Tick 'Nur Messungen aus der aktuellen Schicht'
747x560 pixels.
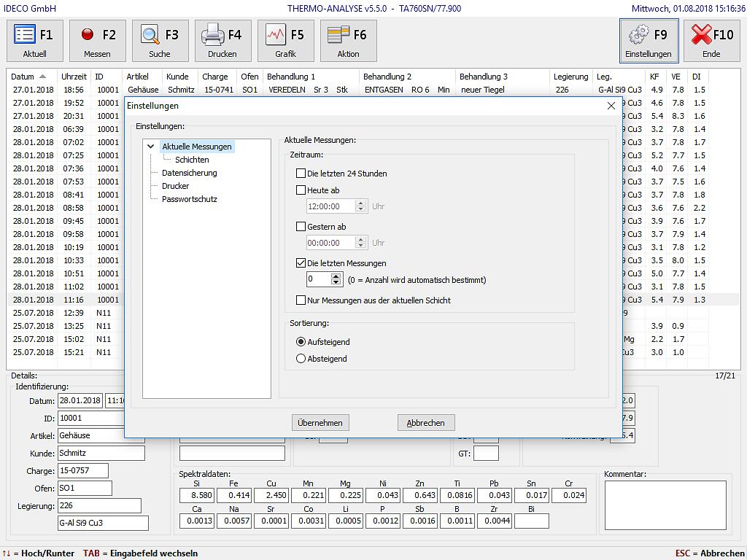tap(301, 300)
